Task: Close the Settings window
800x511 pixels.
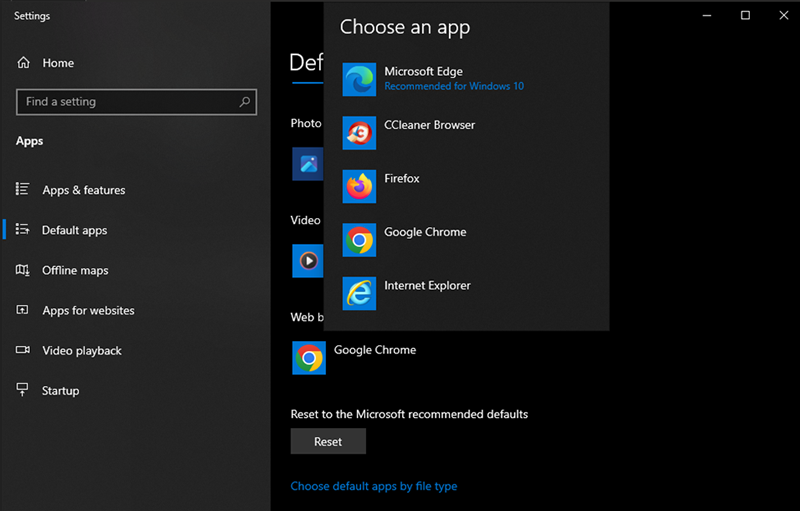Action: (784, 15)
